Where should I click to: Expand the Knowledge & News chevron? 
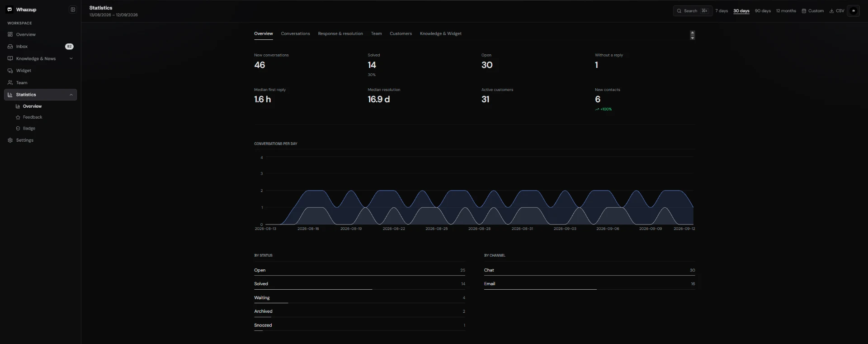click(x=71, y=58)
